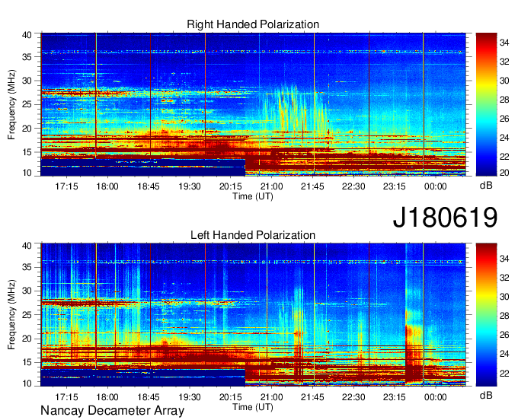Screen dimensions: 518x420
Task: Select the J180619 observation label
Action: (x=445, y=218)
